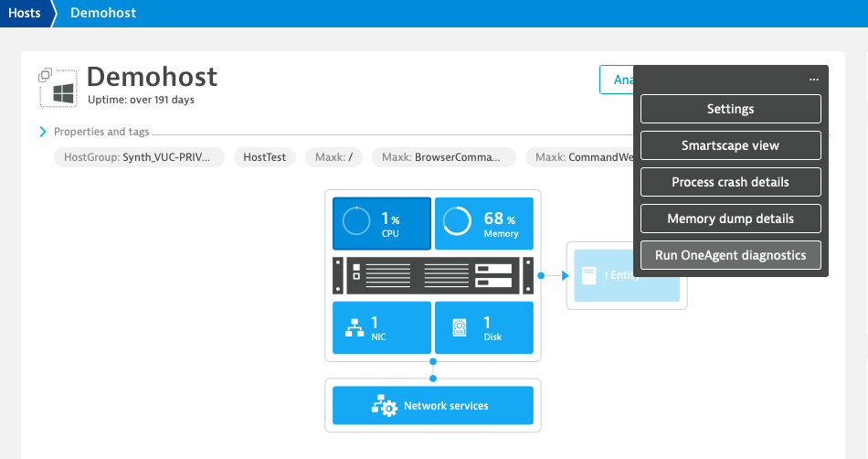
Task: Click the CPU usage circle gauge
Action: click(x=356, y=221)
